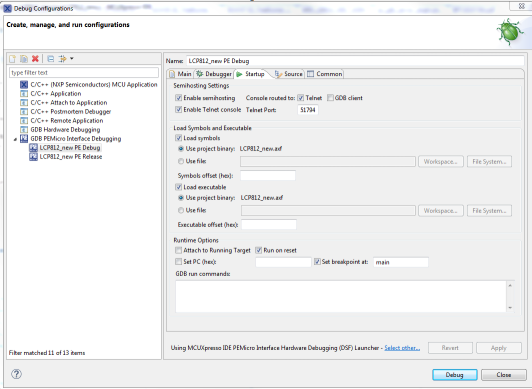
Task: Select Use file radio under Load symbols
Action: click(181, 161)
